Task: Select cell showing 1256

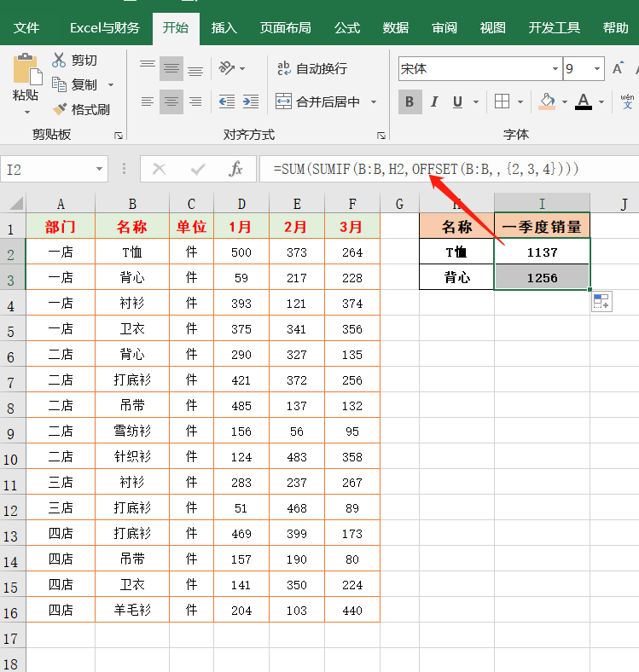Action: [542, 277]
